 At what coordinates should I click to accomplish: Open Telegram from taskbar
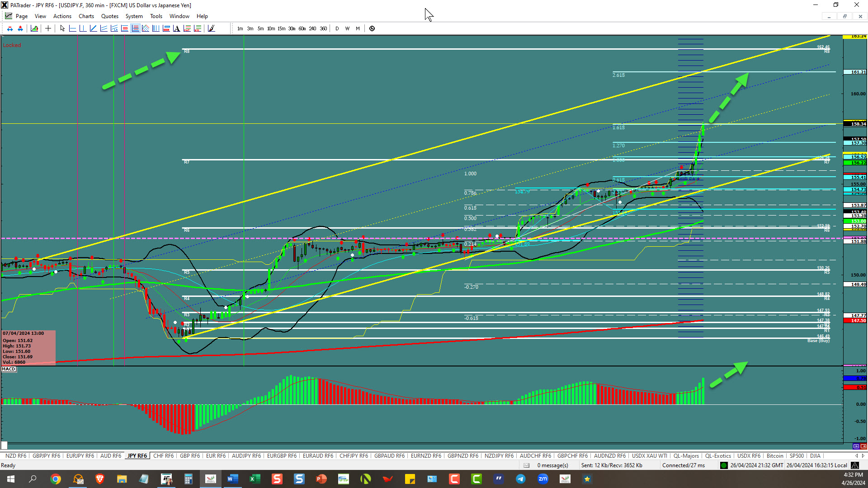[x=521, y=479]
